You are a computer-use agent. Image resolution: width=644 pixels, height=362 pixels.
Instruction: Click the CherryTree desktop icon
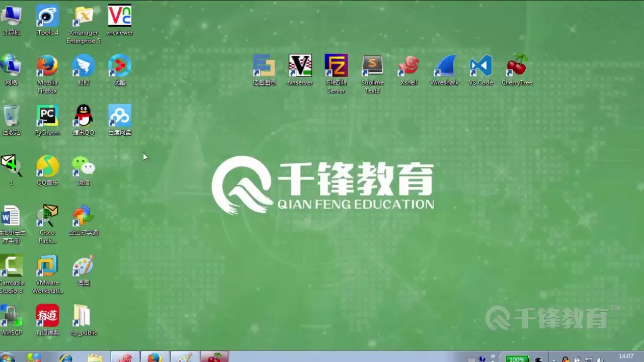pyautogui.click(x=517, y=70)
